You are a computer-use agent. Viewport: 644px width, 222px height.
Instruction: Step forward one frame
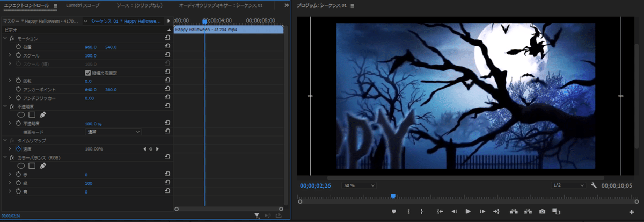tap(482, 212)
